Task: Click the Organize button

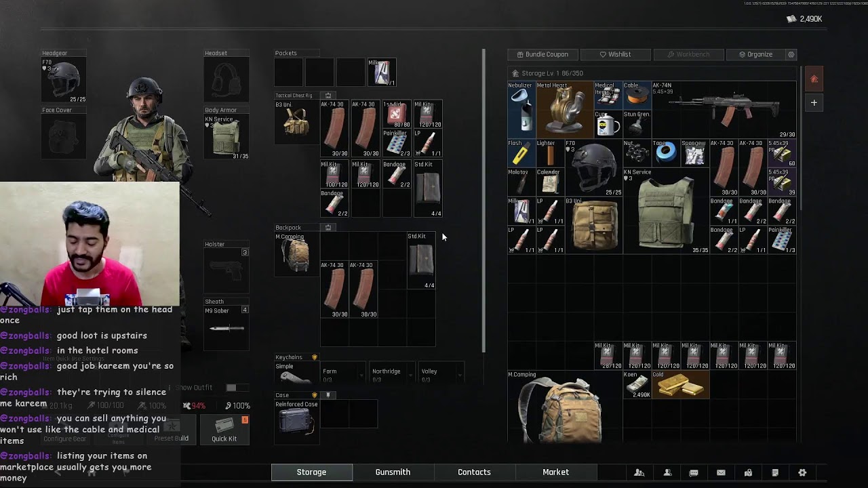Action: [755, 54]
